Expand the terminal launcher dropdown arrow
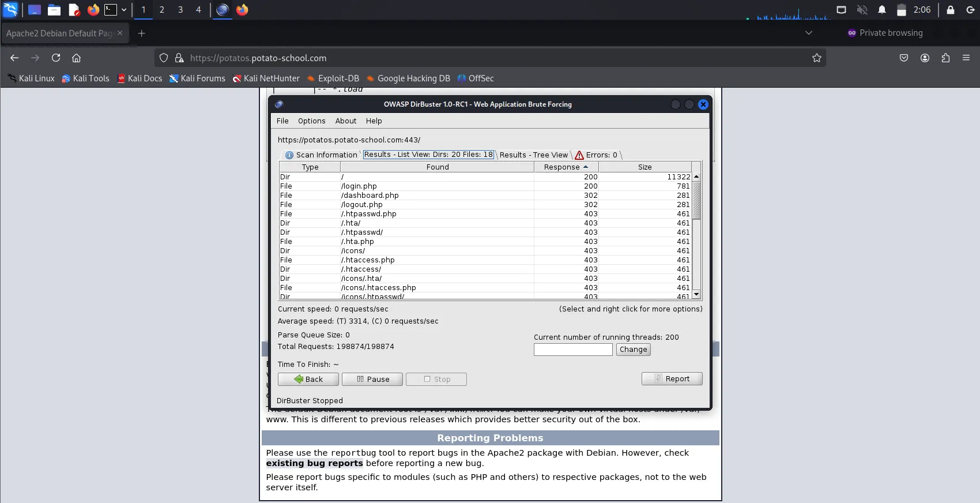The width and height of the screenshot is (980, 503). coord(123,10)
